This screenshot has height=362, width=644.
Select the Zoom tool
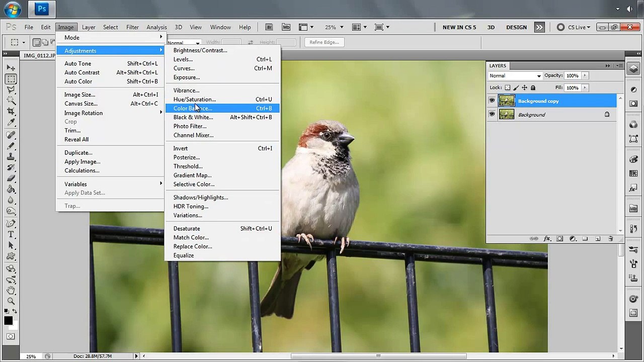coord(11,301)
